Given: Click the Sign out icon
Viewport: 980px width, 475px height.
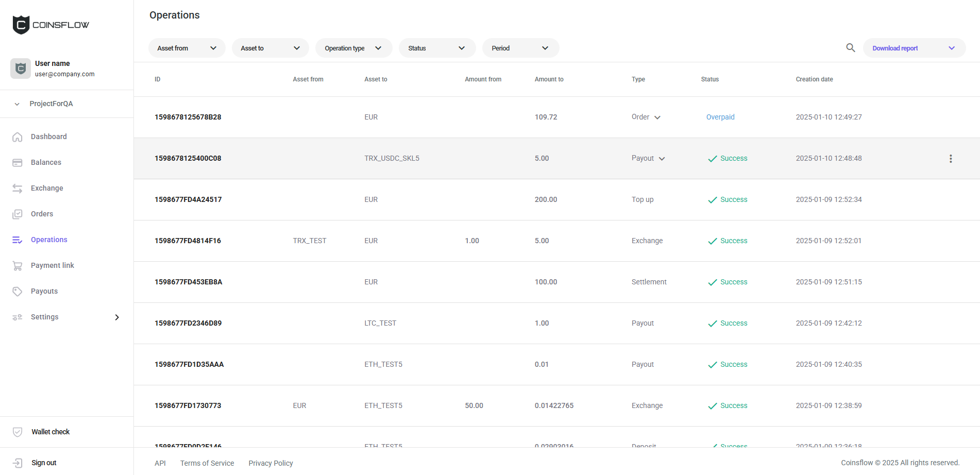Looking at the screenshot, I should [x=18, y=463].
